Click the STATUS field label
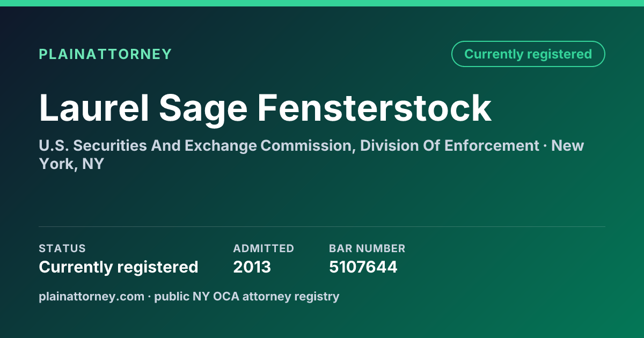The height and width of the screenshot is (338, 644). click(x=62, y=248)
